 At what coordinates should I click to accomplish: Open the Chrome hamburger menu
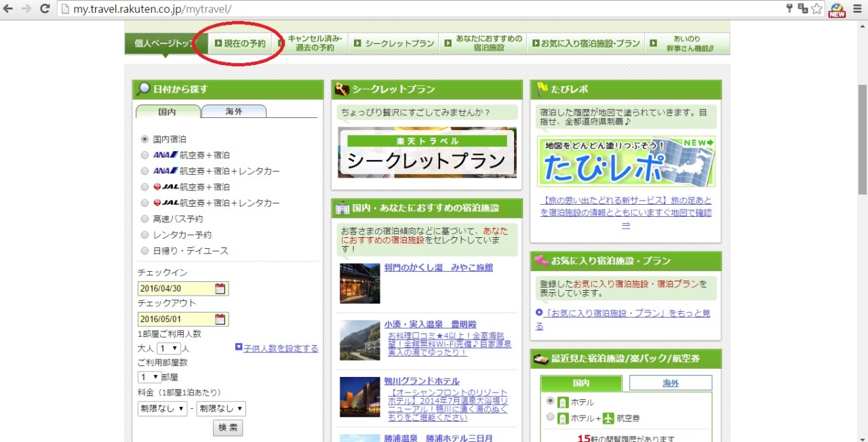(x=857, y=9)
